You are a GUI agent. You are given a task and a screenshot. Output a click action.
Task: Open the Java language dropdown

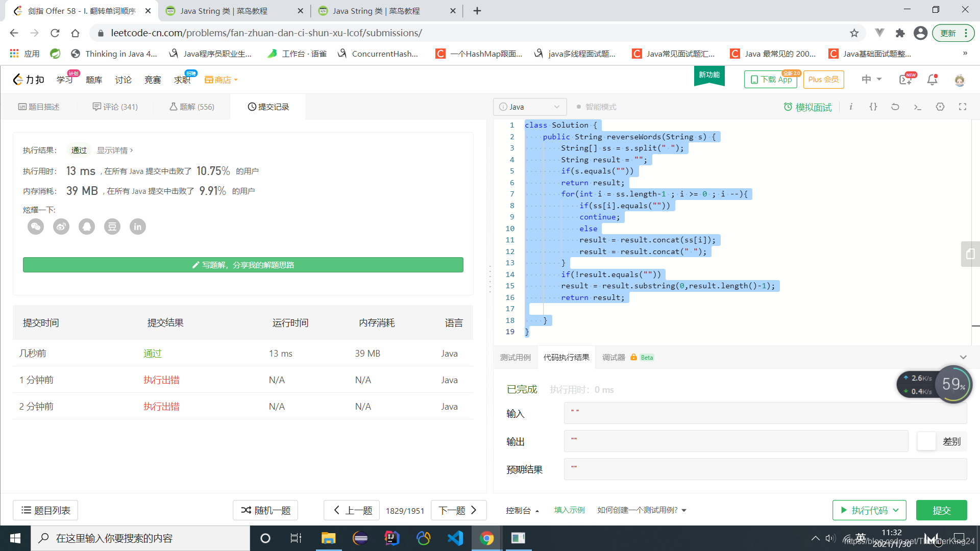[529, 107]
